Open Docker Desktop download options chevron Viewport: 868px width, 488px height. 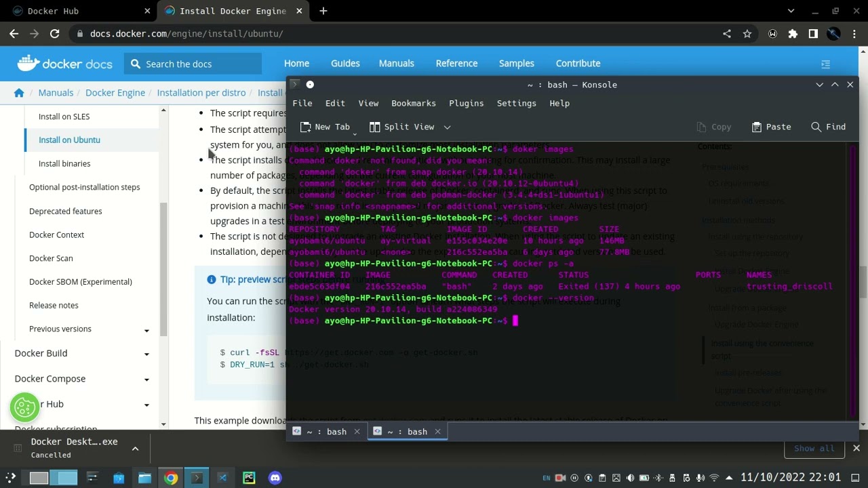(135, 449)
